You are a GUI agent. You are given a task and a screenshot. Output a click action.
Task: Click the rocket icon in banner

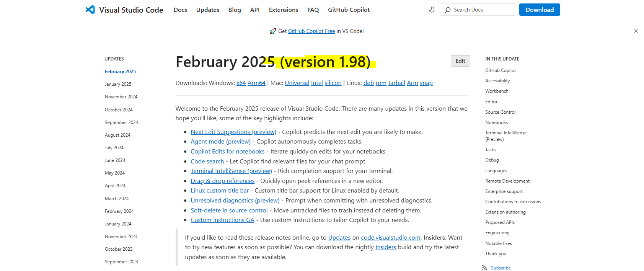(x=273, y=31)
